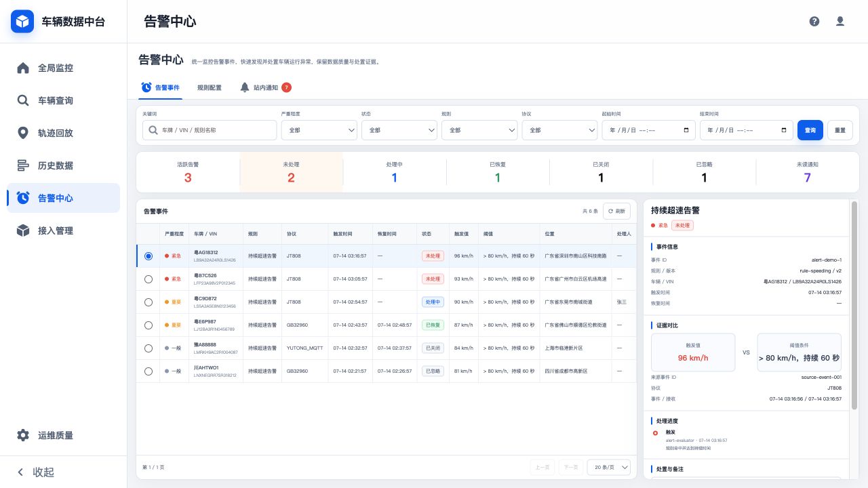
Task: Open the help question mark icon
Action: tap(814, 21)
